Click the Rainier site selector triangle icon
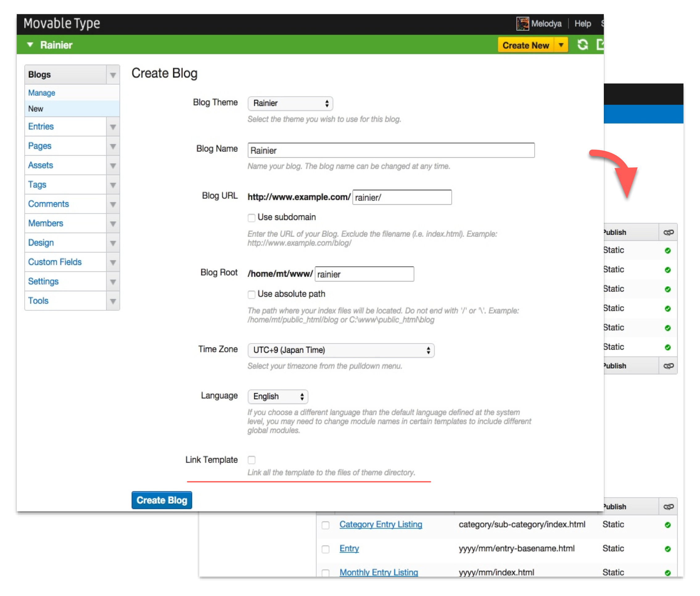Viewport: 700px width, 596px height. pyautogui.click(x=30, y=45)
